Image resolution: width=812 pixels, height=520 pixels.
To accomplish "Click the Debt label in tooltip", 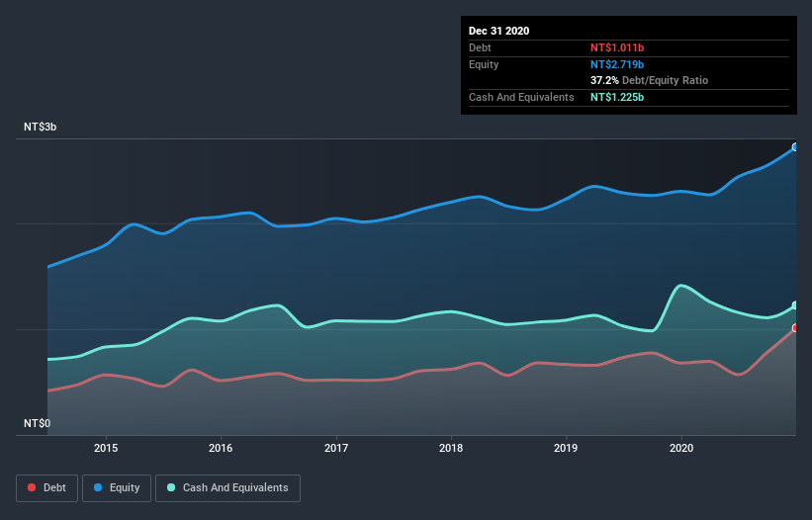I will pos(480,48).
